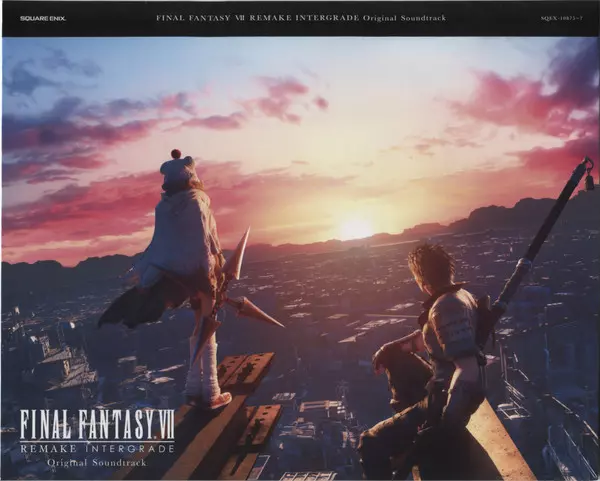600x481 pixels.
Task: Click the standing character's red shoes
Action: point(210,398)
